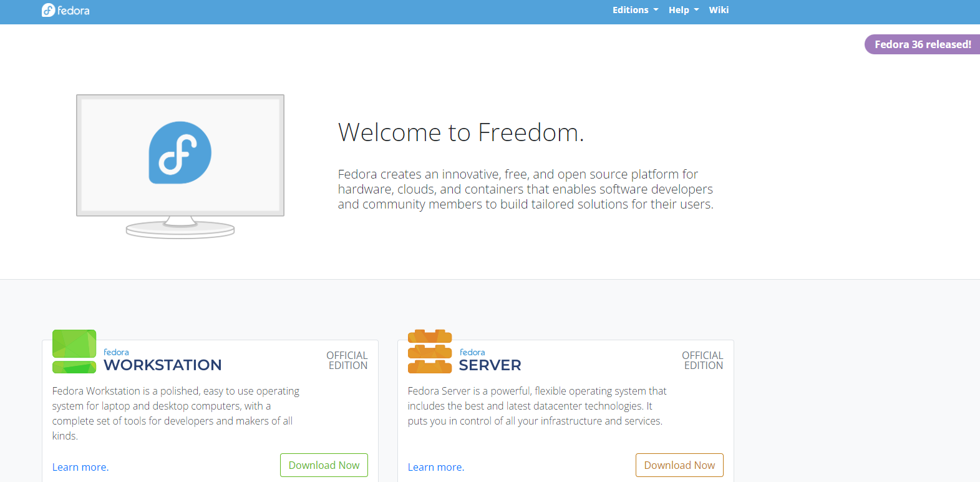Click the Fedora logo on the monitor illustration
This screenshot has width=980, height=482.
coord(180,153)
